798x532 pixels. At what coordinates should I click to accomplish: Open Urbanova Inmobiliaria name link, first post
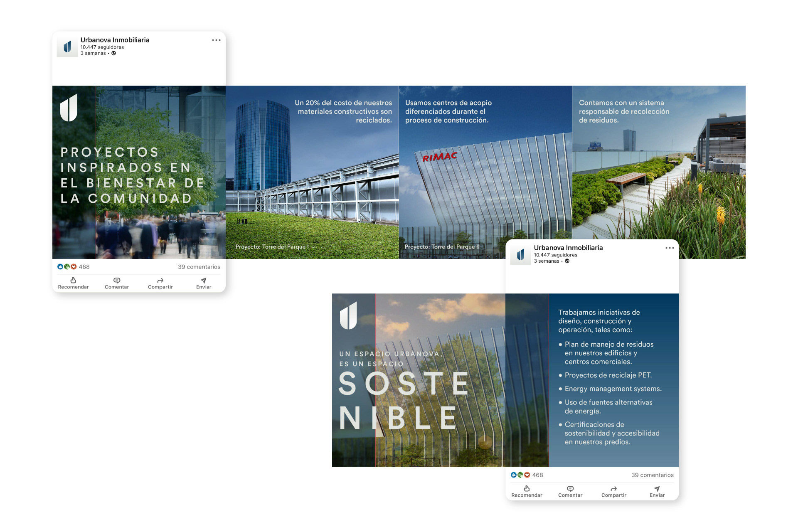[x=115, y=40]
